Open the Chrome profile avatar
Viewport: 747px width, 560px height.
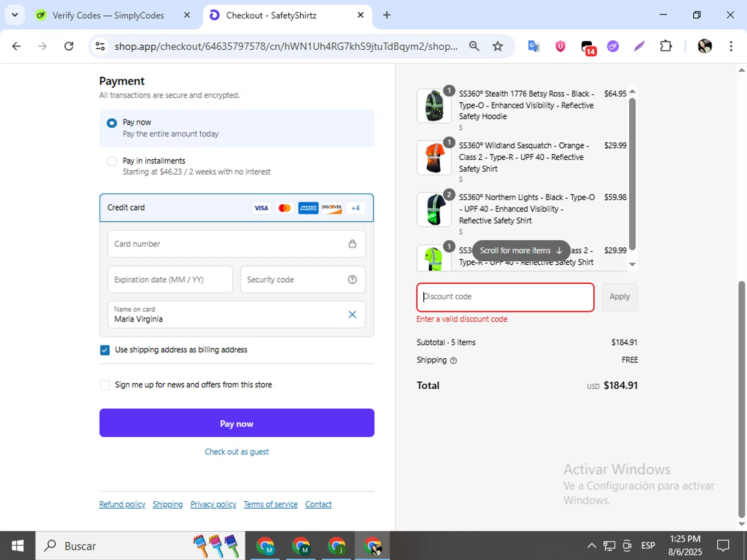pyautogui.click(x=705, y=46)
